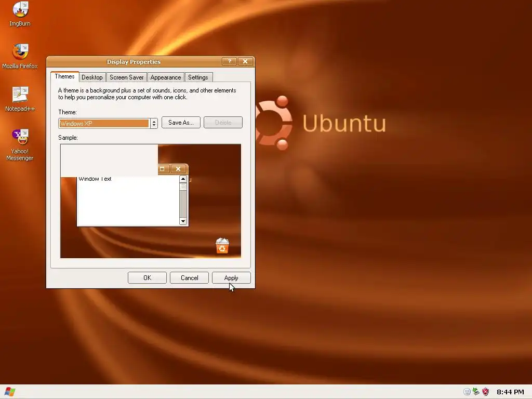Switch to the Settings tab

(198, 77)
